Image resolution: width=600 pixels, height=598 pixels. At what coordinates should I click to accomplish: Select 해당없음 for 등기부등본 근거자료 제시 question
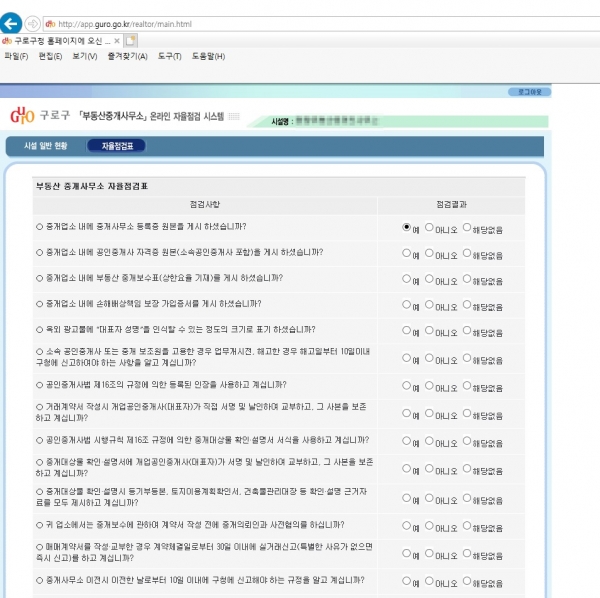click(x=467, y=498)
